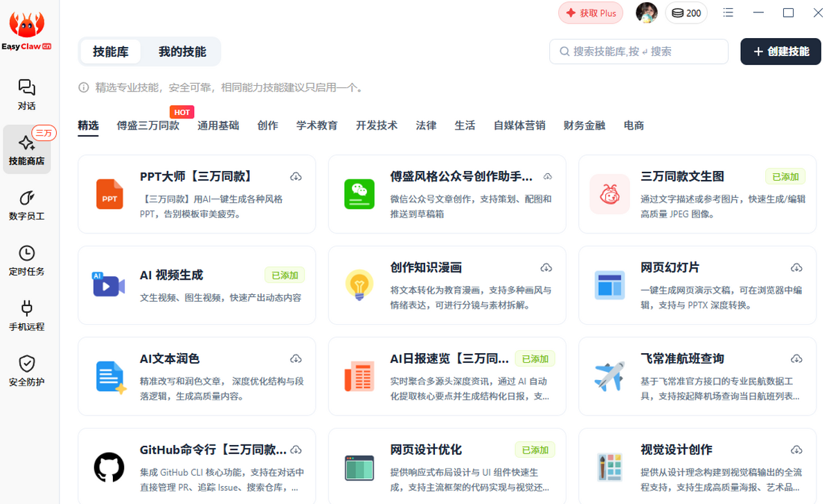Click the orange PPT skill icon
The height and width of the screenshot is (504, 831).
109,194
